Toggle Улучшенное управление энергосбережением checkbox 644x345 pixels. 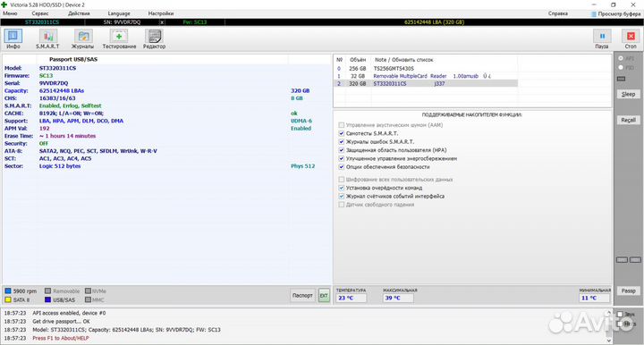tap(342, 158)
